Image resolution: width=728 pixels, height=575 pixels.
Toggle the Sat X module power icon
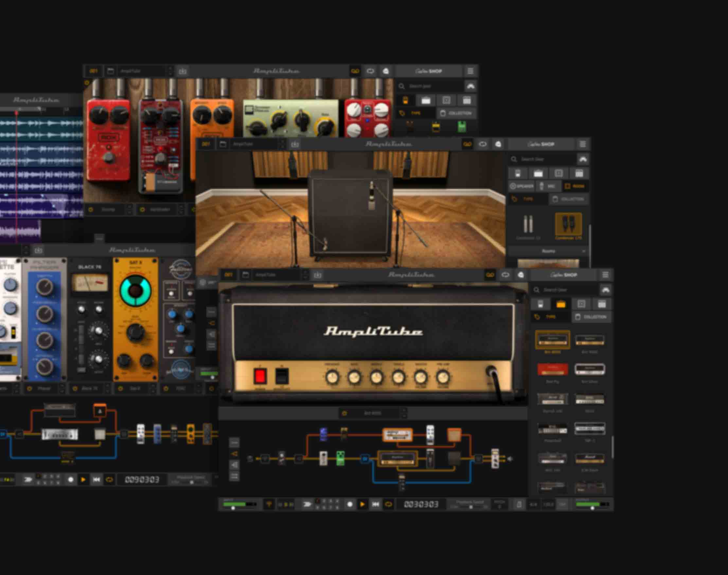(120, 388)
